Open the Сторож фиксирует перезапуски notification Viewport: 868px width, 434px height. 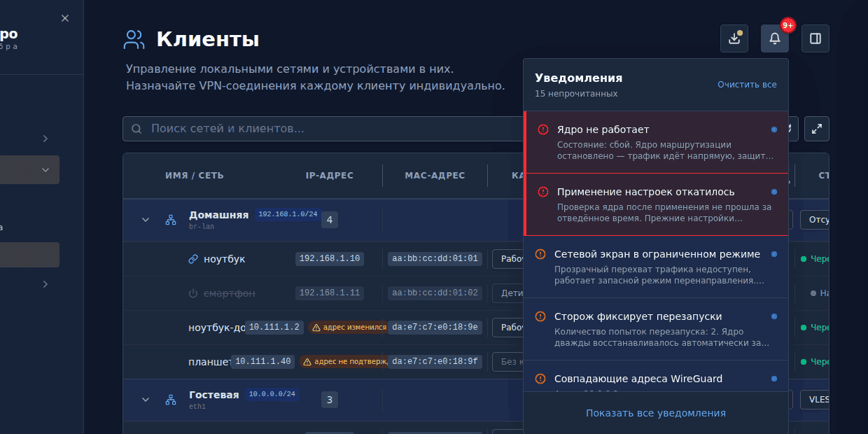(656, 329)
